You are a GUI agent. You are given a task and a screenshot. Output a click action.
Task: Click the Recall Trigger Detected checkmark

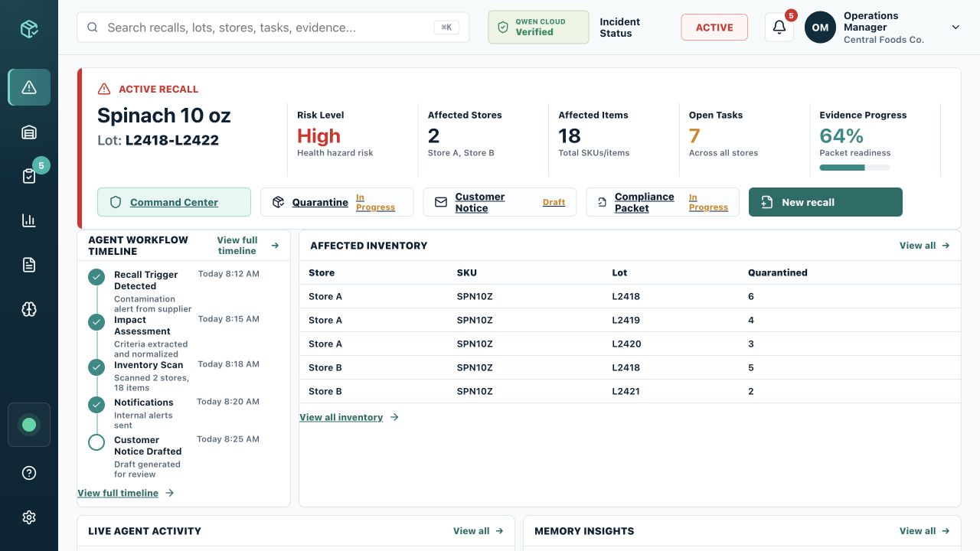click(96, 277)
